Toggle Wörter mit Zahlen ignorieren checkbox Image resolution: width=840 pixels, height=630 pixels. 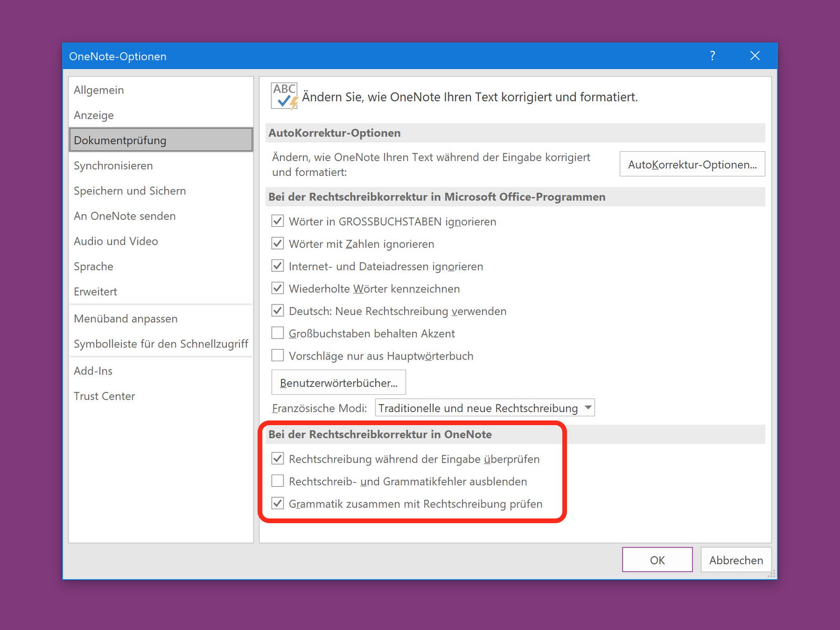[x=278, y=244]
